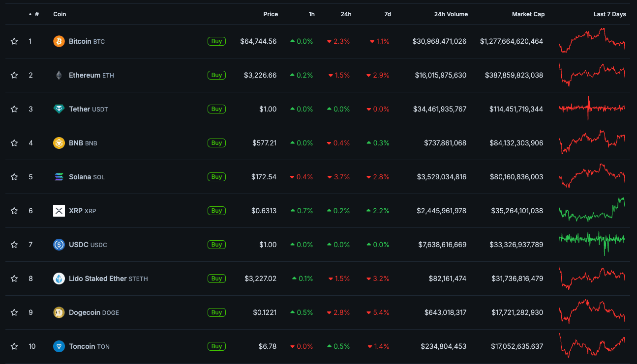This screenshot has width=637, height=364.
Task: Open the Tether USDT coin page
Action: tap(89, 109)
